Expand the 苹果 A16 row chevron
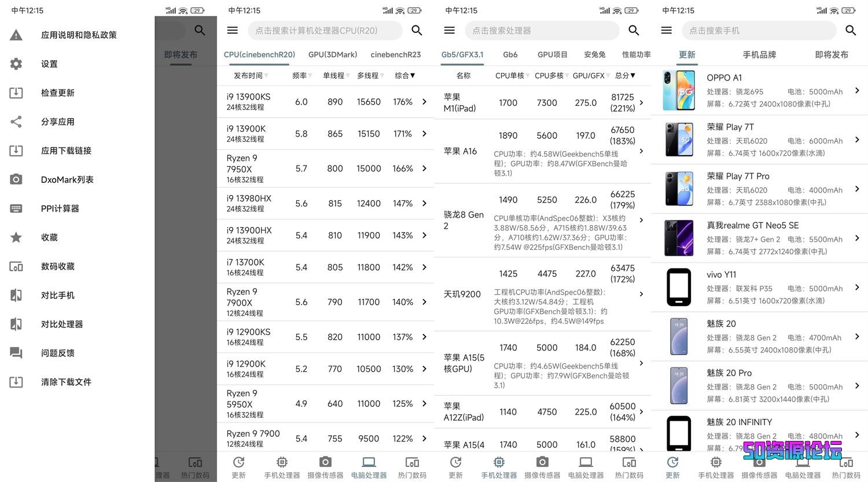The image size is (868, 482). (641, 151)
